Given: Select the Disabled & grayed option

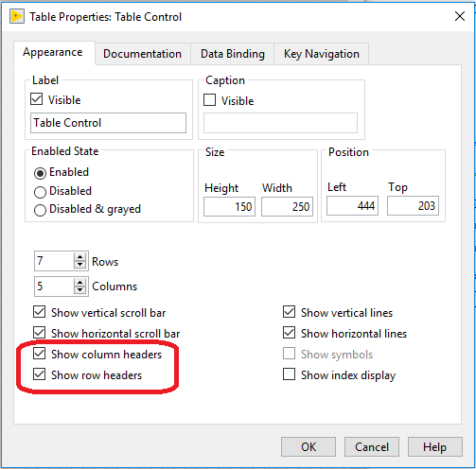Looking at the screenshot, I should point(40,210).
